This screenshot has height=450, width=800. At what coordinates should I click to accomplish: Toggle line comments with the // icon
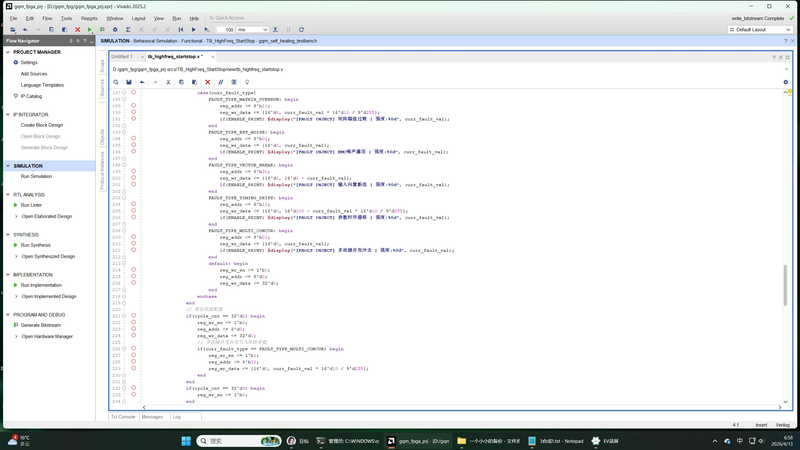[x=221, y=82]
